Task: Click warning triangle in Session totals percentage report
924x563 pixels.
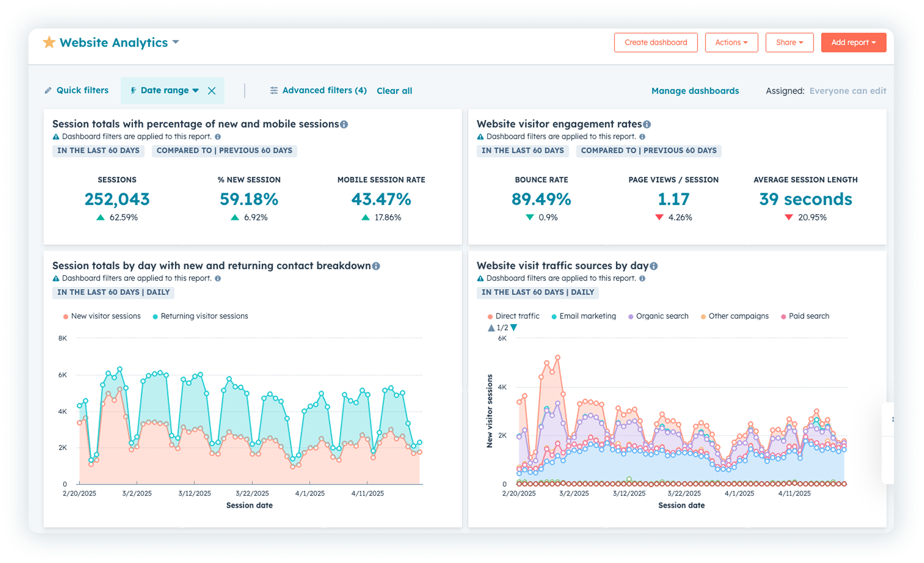Action: pos(56,137)
